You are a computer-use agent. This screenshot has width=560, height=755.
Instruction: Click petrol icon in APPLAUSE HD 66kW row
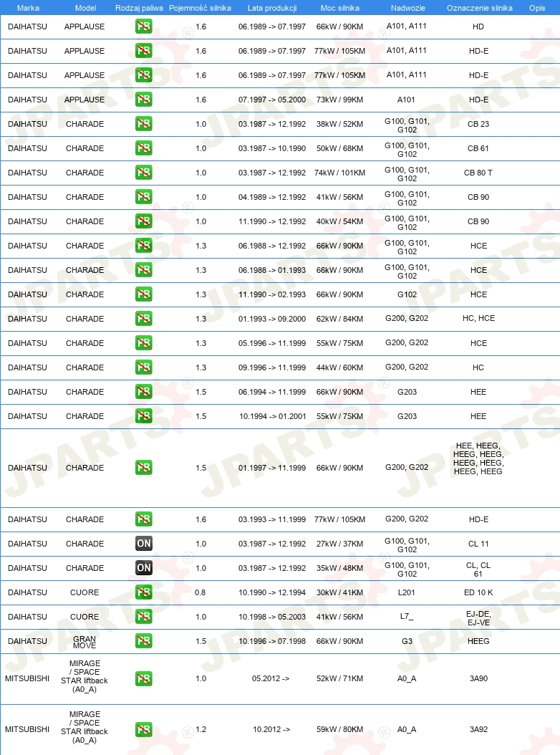(x=143, y=27)
